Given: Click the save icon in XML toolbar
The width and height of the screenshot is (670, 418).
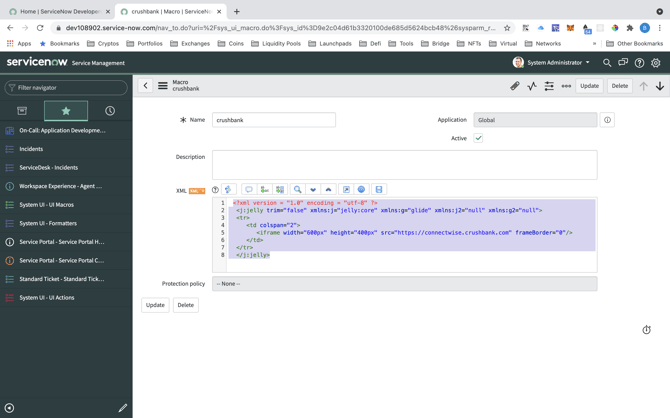Looking at the screenshot, I should coord(379,189).
